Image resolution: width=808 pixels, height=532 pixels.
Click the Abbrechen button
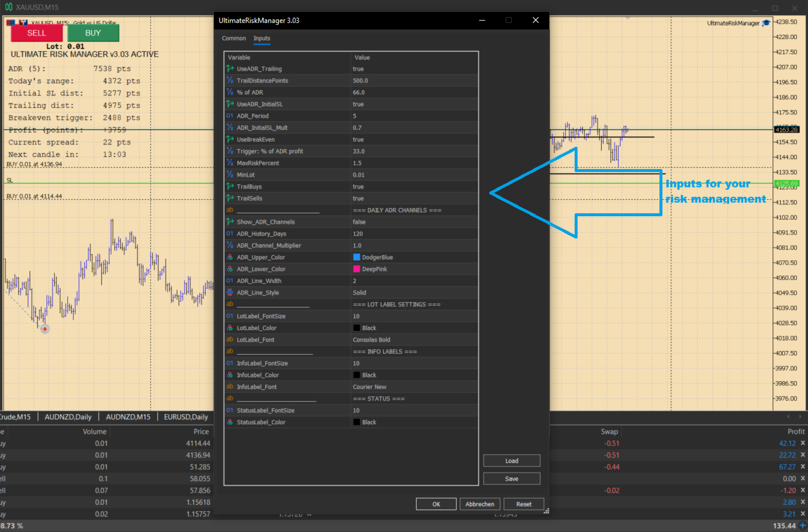click(x=480, y=504)
